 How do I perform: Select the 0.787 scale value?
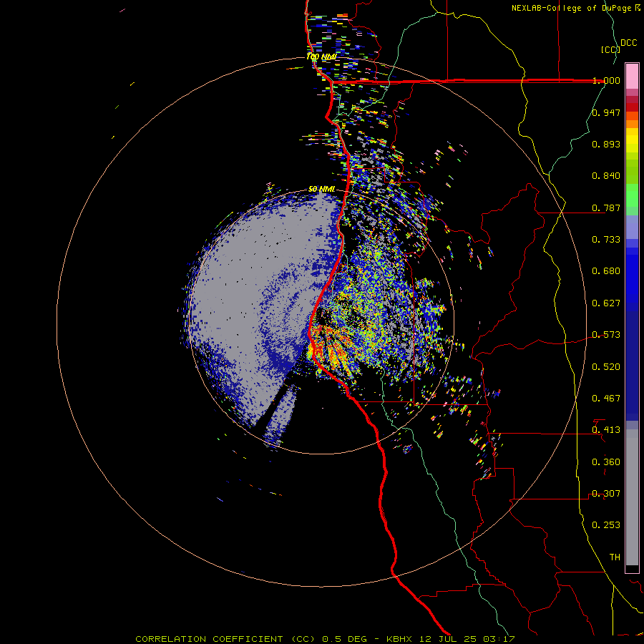point(606,208)
